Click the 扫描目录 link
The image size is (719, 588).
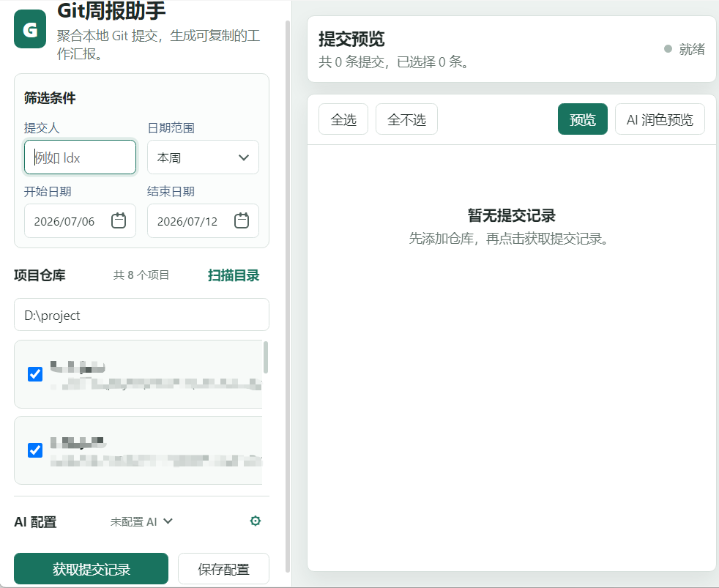pyautogui.click(x=234, y=275)
